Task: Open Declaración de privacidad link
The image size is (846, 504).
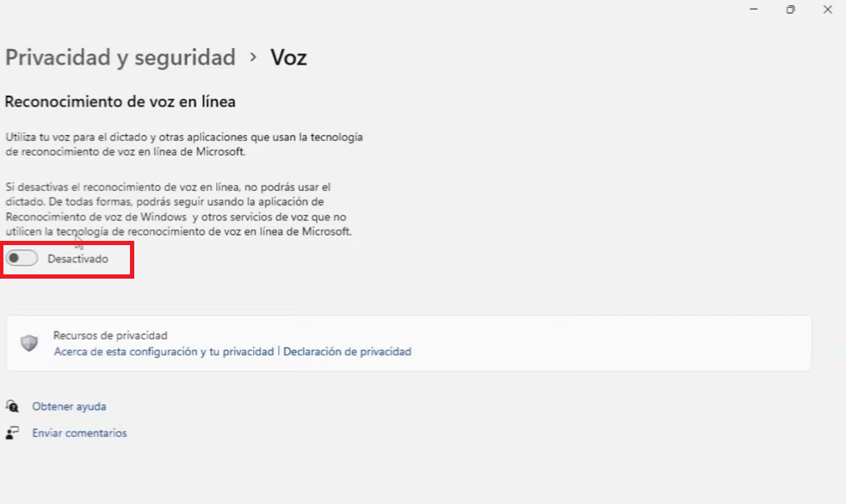Action: 347,352
